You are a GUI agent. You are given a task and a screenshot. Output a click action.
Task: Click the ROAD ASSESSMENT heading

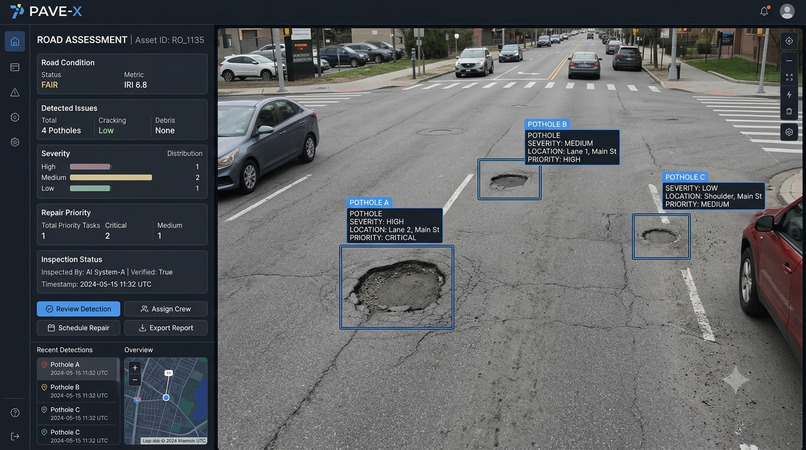click(x=82, y=40)
